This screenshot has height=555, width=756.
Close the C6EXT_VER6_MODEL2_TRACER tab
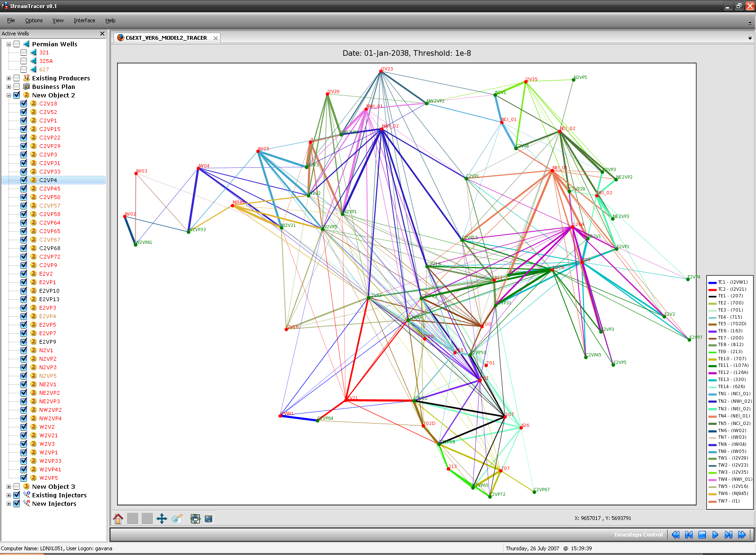coord(215,38)
